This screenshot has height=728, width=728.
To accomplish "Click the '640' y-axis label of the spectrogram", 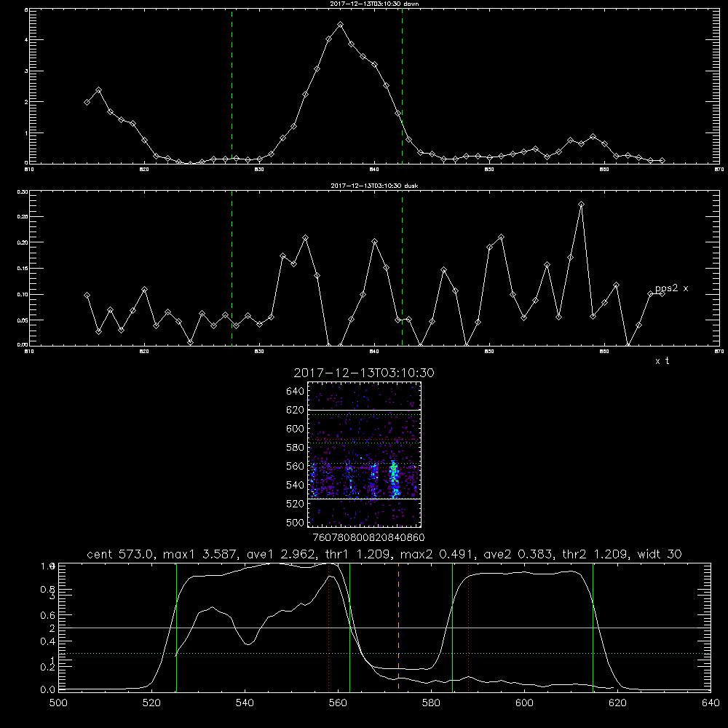I will [296, 392].
